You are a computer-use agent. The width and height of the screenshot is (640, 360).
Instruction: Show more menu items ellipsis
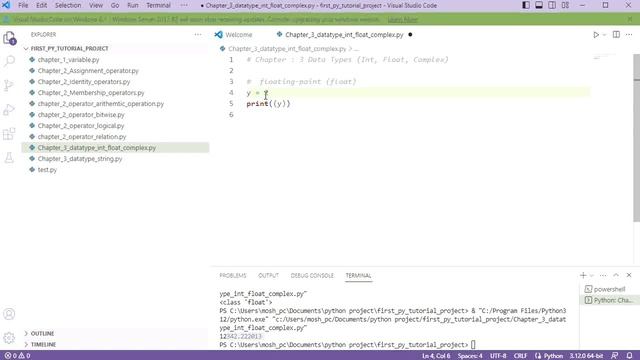pyautogui.click(x=184, y=5)
